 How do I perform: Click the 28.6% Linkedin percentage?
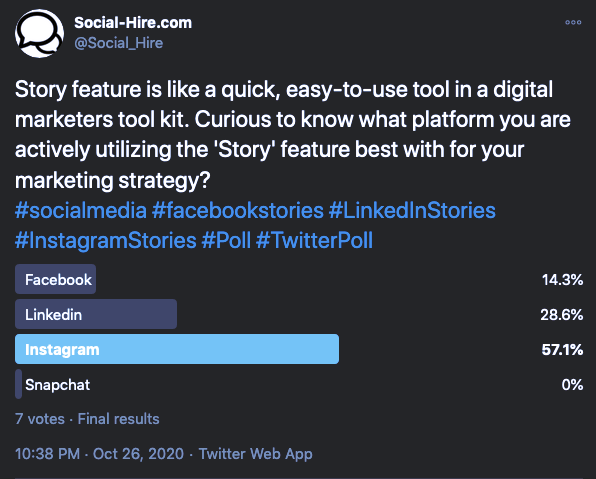tap(562, 315)
